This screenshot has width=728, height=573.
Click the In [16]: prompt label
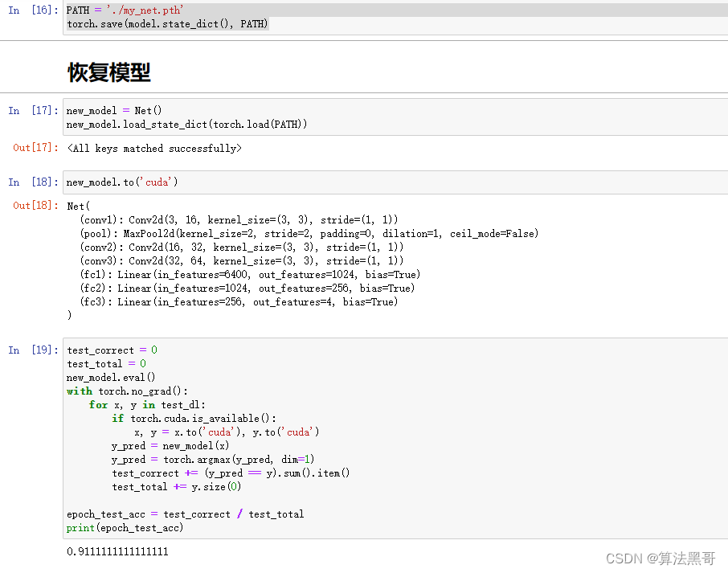click(x=33, y=10)
